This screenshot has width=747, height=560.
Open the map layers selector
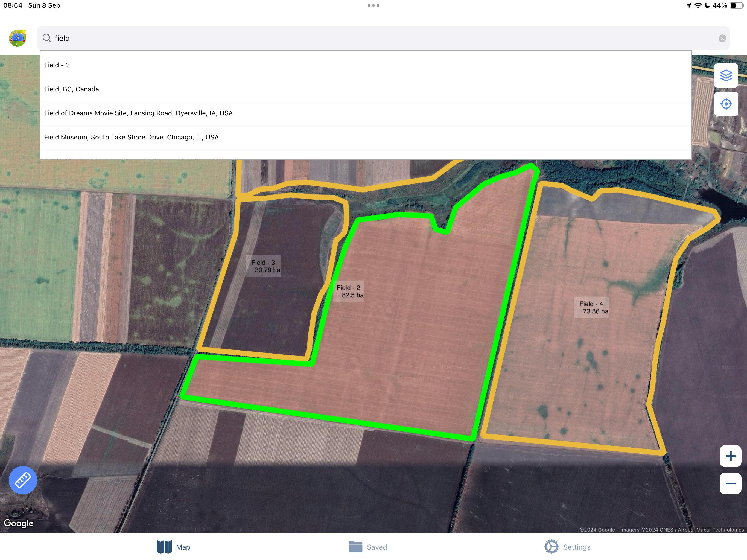click(726, 75)
